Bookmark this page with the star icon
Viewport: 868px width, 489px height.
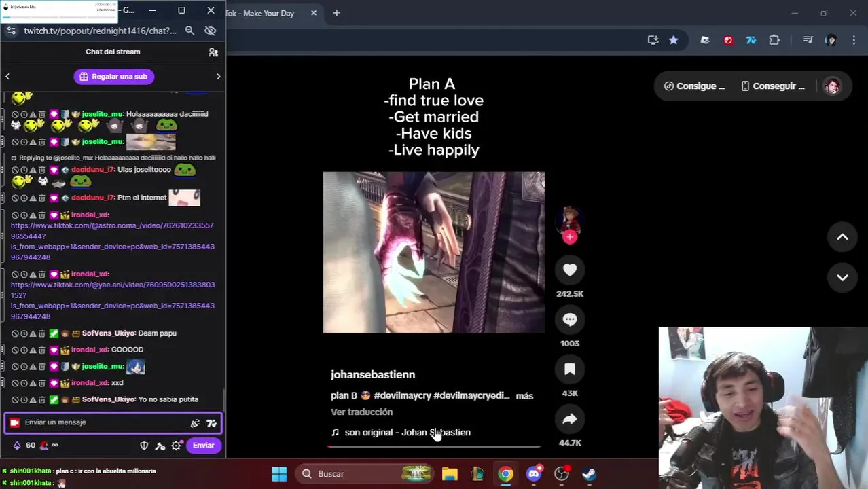(x=673, y=40)
